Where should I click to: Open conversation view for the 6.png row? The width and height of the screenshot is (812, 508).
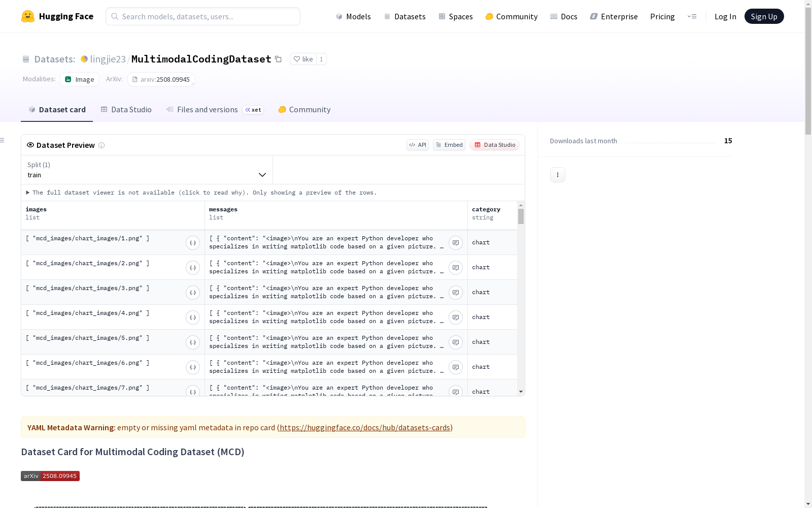tap(456, 367)
